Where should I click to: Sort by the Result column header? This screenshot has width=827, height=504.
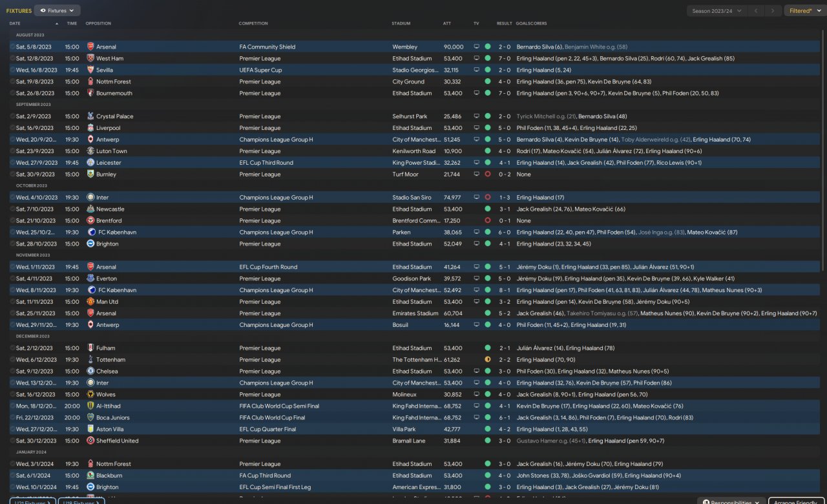504,23
